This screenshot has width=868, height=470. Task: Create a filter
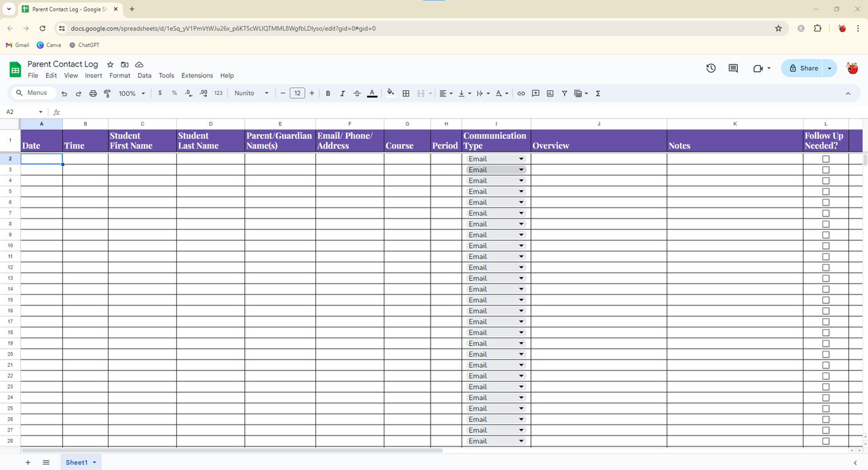564,93
